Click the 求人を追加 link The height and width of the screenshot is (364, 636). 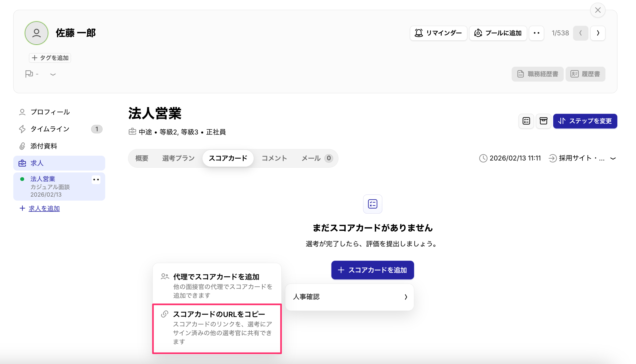[x=44, y=208]
